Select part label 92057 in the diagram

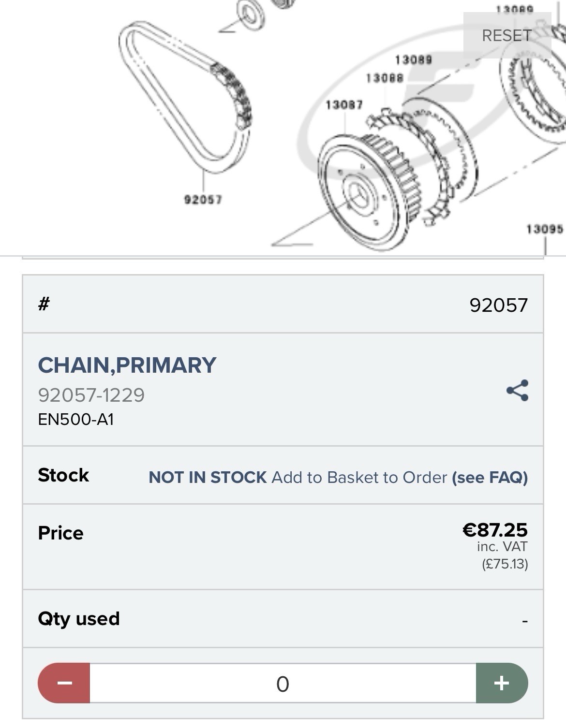(x=203, y=199)
